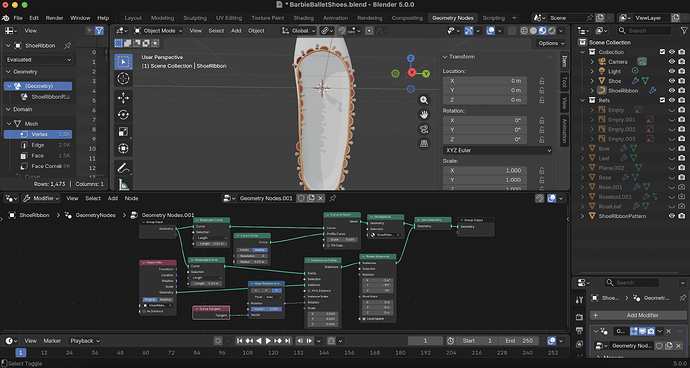690x368 pixels.
Task: Toggle the Collection exclude checkbox in outliner
Action: (662, 52)
